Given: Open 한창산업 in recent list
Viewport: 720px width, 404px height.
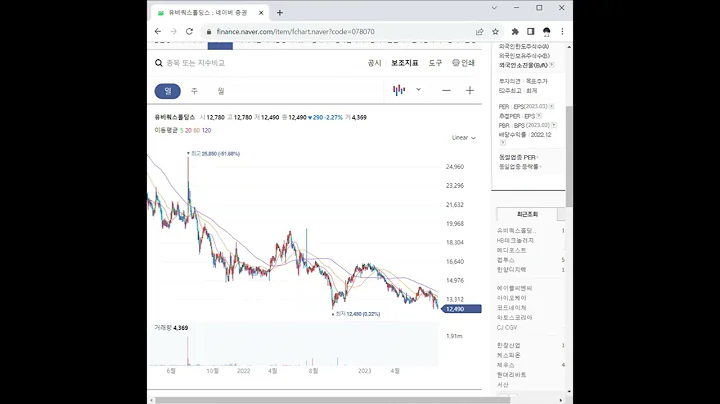Looking at the screenshot, I should click(508, 345).
